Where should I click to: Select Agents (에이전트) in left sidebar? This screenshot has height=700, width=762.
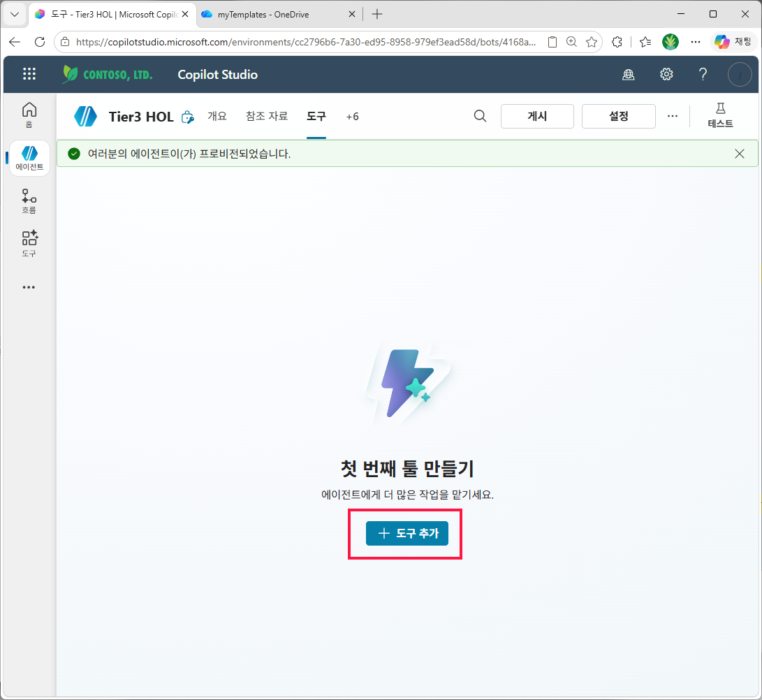29,158
